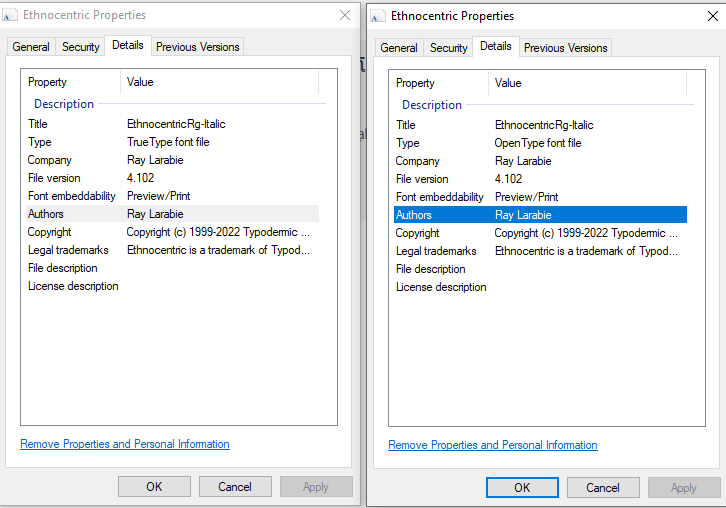726x508 pixels.
Task: Select Details tab in right Properties window
Action: coord(496,46)
